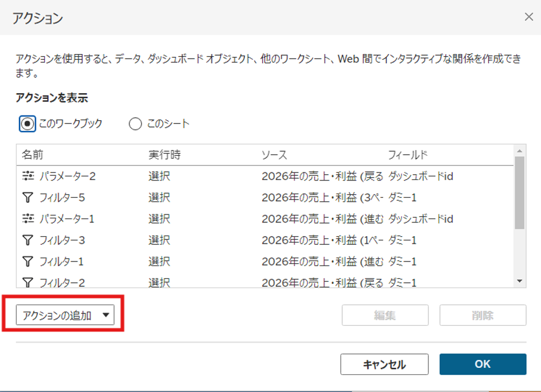The width and height of the screenshot is (541, 392).
Task: Open the アクションの追加 dropdown
Action: coord(65,315)
